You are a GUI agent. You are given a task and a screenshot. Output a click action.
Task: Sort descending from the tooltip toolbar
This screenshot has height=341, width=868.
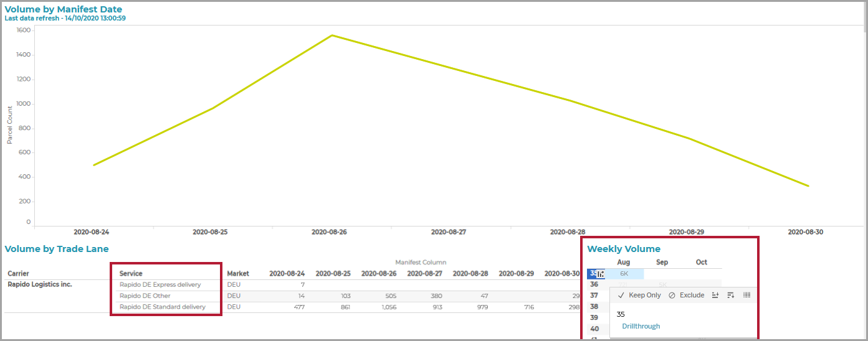(730, 295)
